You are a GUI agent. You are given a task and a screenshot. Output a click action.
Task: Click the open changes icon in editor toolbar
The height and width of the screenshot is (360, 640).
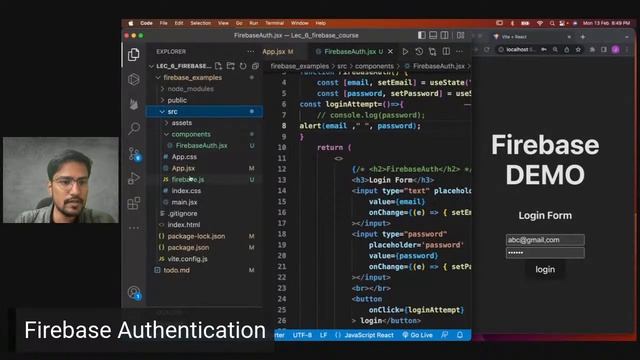[x=433, y=51]
